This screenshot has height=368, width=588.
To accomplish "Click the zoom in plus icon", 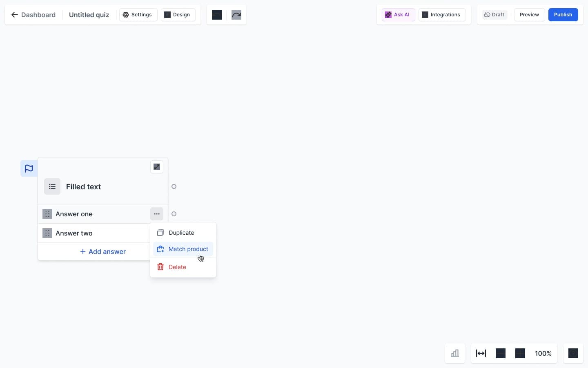I will (x=520, y=353).
